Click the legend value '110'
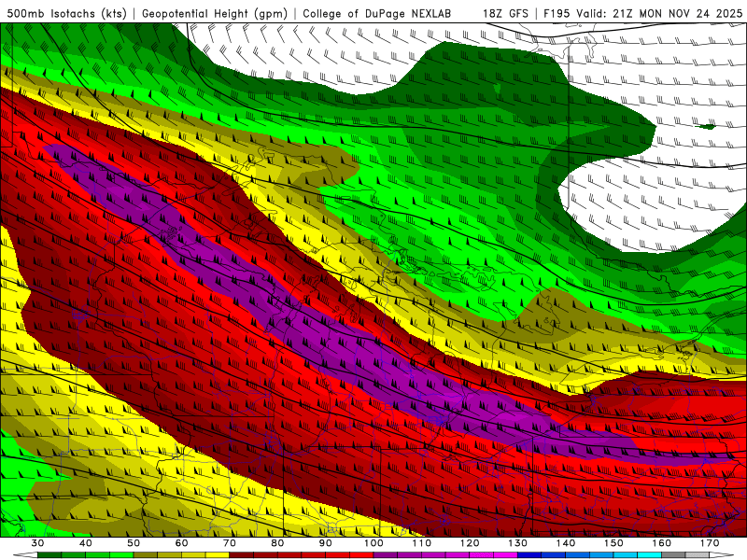This screenshot has width=747, height=560. [x=422, y=543]
